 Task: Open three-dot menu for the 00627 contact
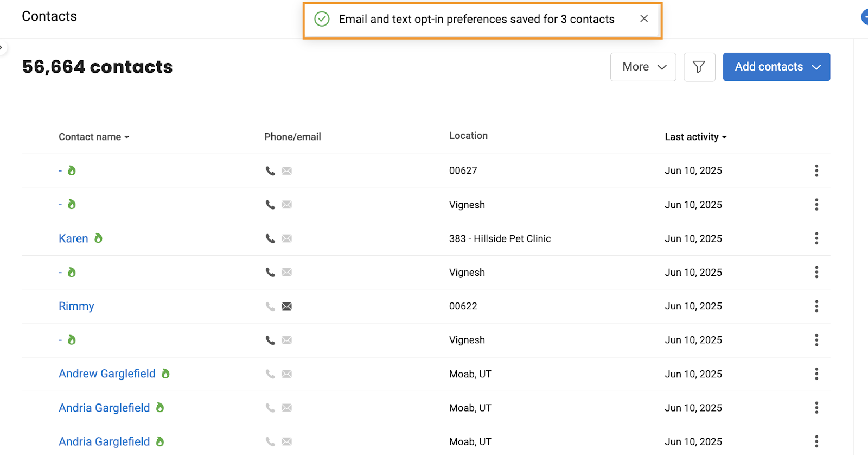tap(816, 170)
